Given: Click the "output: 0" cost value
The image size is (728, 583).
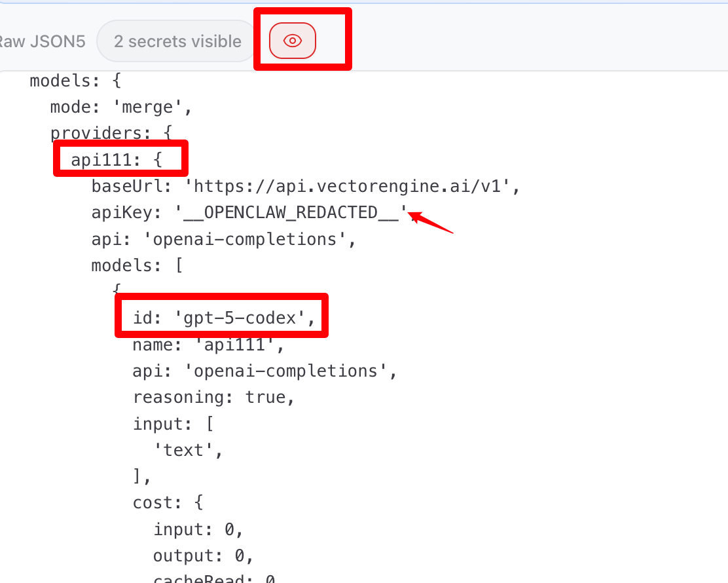Looking at the screenshot, I should pos(240,555).
